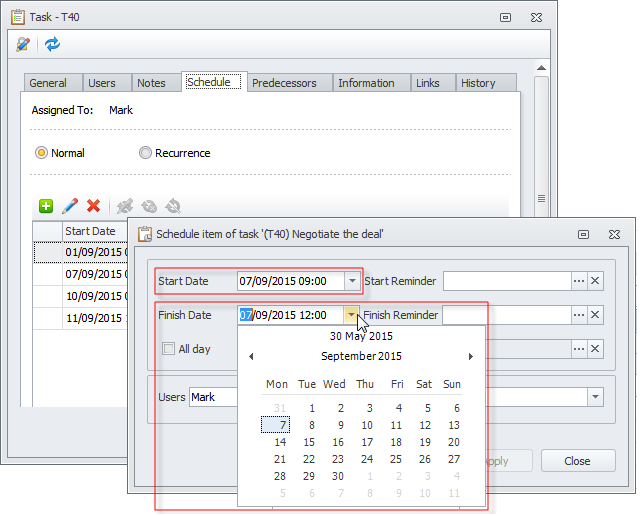Enable the All day checkbox

pos(168,349)
